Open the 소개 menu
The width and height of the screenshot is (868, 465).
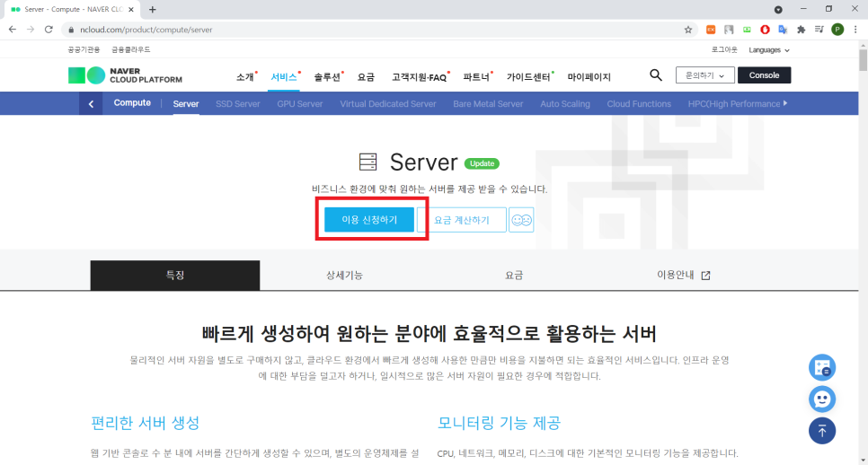[245, 77]
